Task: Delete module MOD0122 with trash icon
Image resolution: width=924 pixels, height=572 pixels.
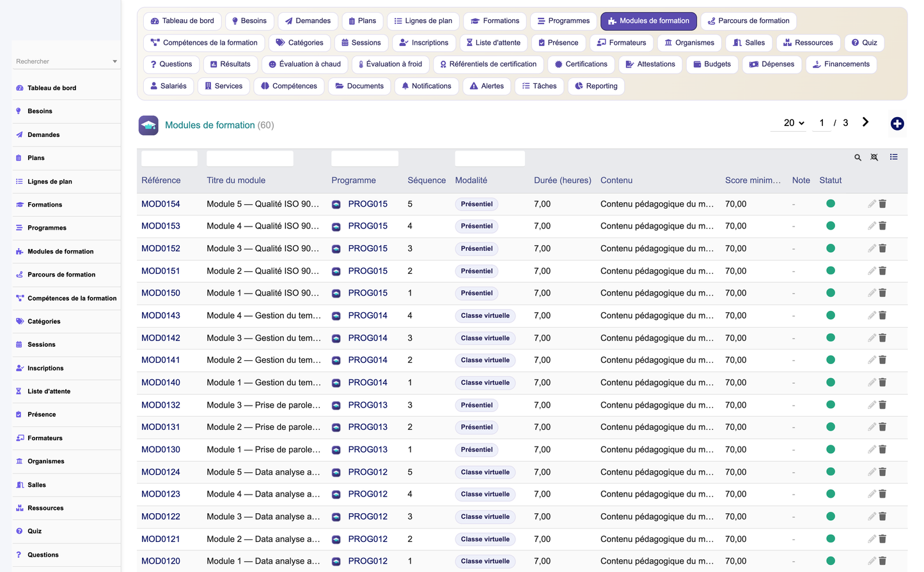Action: pos(882,516)
